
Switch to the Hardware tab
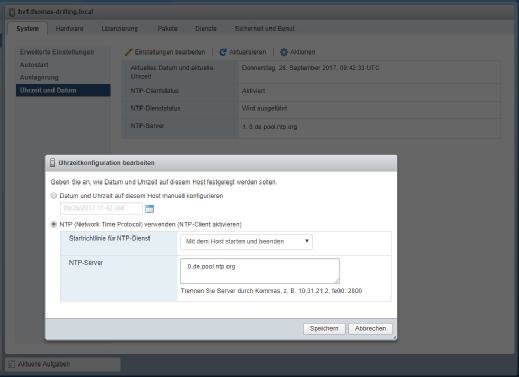69,28
